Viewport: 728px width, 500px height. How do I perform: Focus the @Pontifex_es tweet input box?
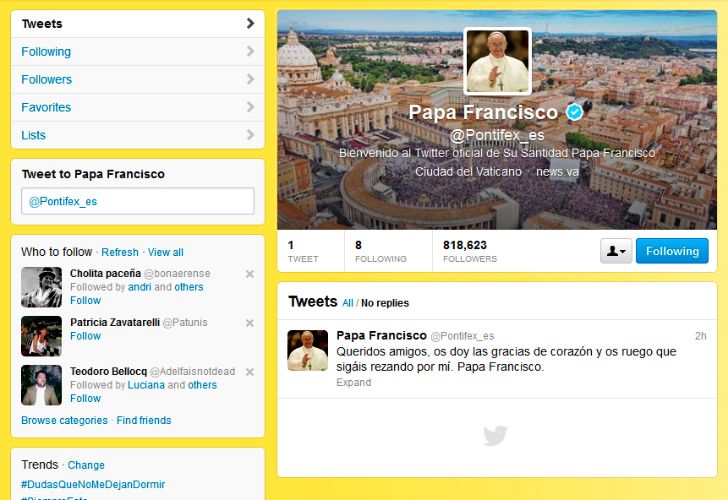[138, 201]
